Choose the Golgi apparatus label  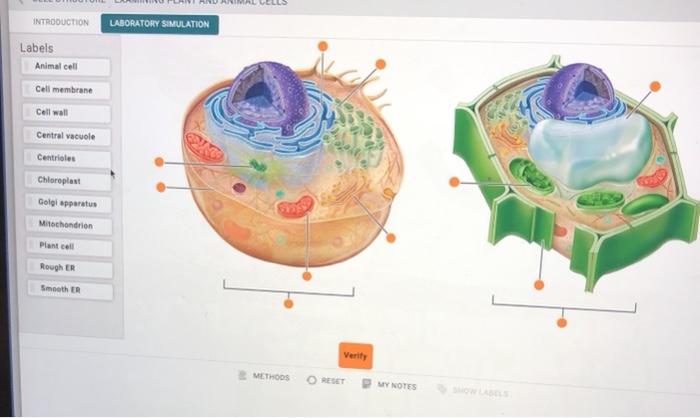(x=68, y=203)
